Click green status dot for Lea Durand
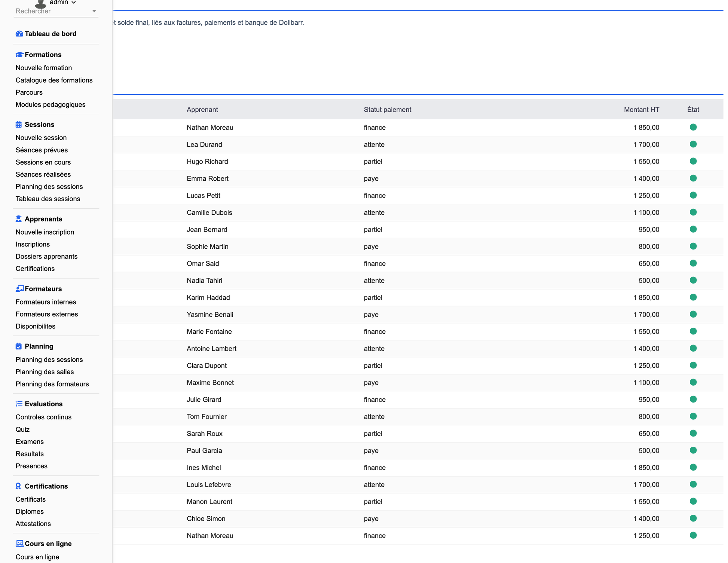This screenshot has width=728, height=563. pos(693,144)
